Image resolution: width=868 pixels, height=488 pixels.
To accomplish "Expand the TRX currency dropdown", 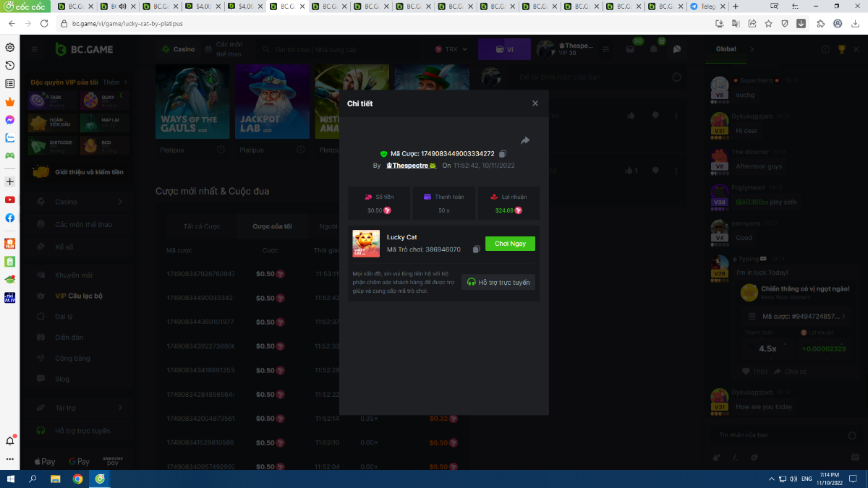I will [451, 49].
